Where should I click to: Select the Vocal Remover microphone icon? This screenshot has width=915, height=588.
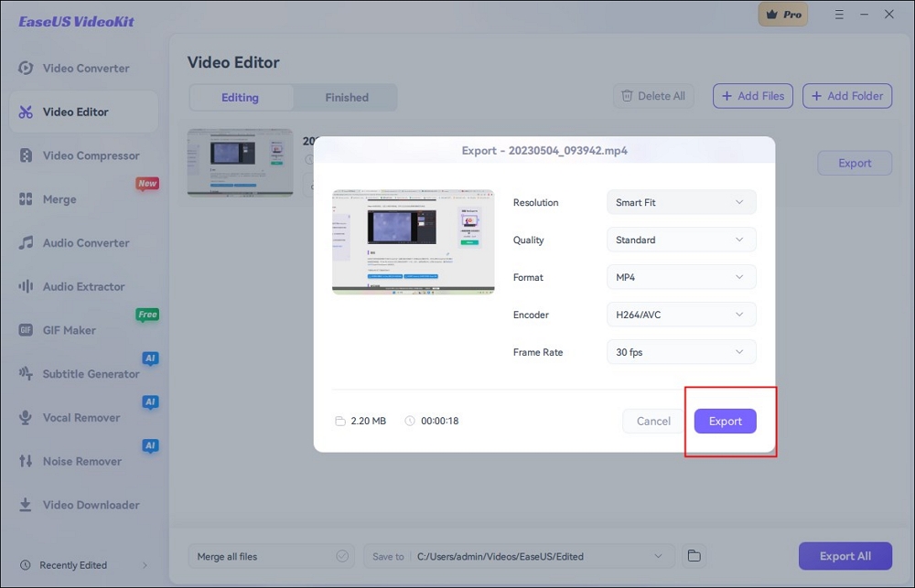point(26,418)
